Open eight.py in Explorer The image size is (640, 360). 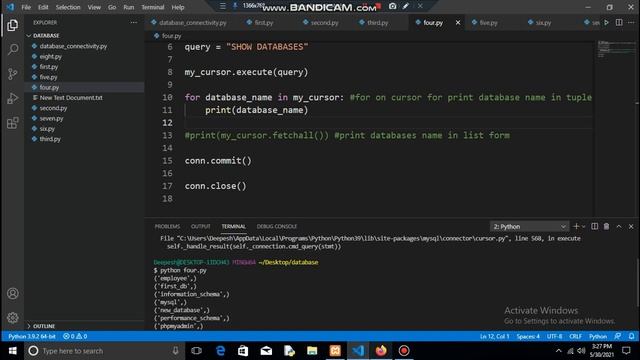[x=51, y=56]
